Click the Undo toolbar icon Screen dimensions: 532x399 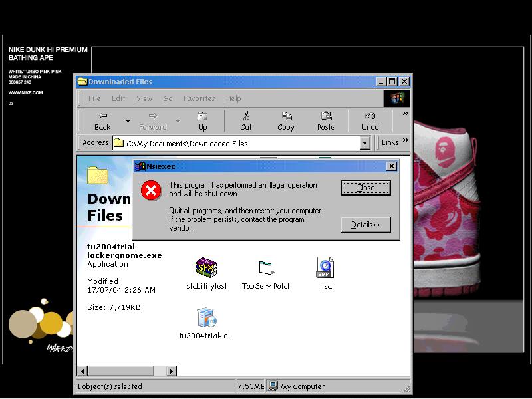tap(370, 116)
